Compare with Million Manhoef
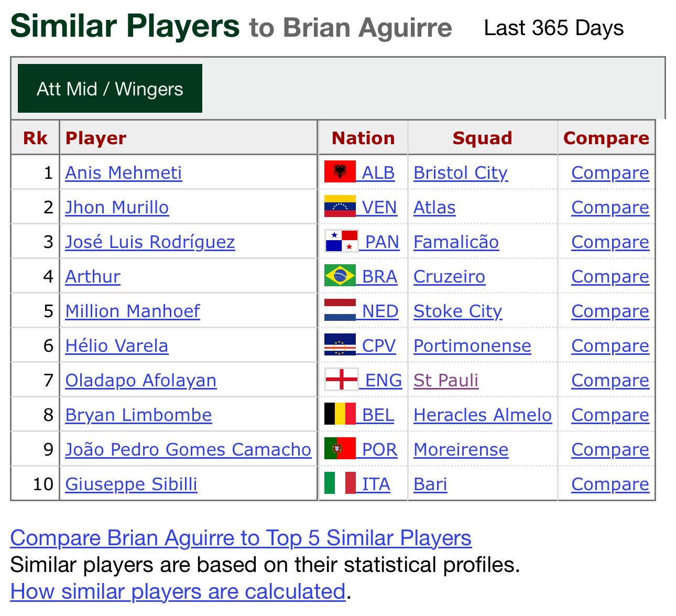The height and width of the screenshot is (616, 676). pos(610,311)
